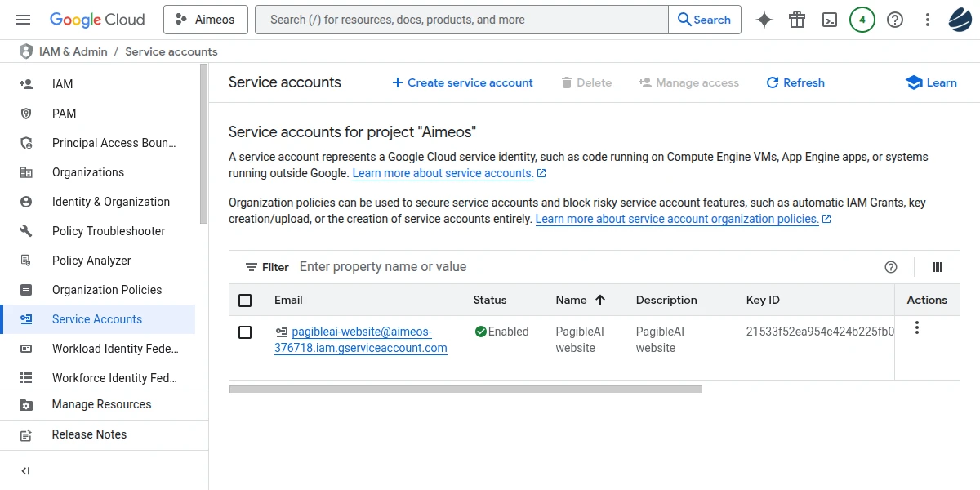Open the free trial gift icon
Screen dimensions: 980x490
pos(797,20)
